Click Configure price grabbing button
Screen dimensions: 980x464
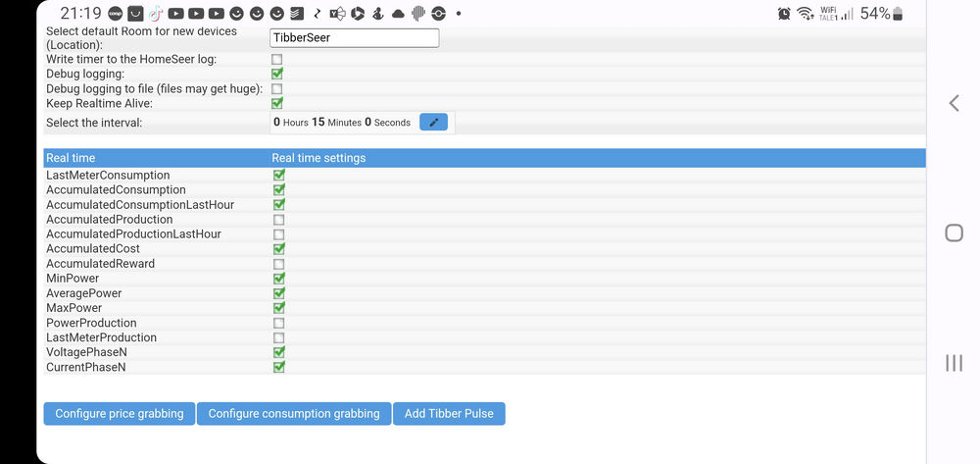[120, 414]
